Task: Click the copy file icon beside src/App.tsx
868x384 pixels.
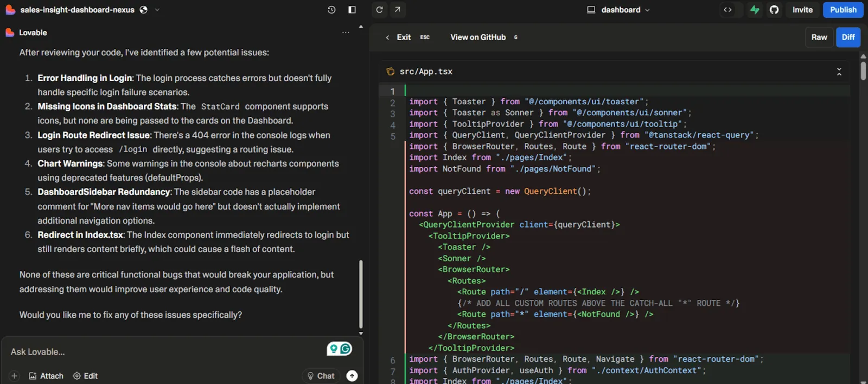Action: (390, 72)
